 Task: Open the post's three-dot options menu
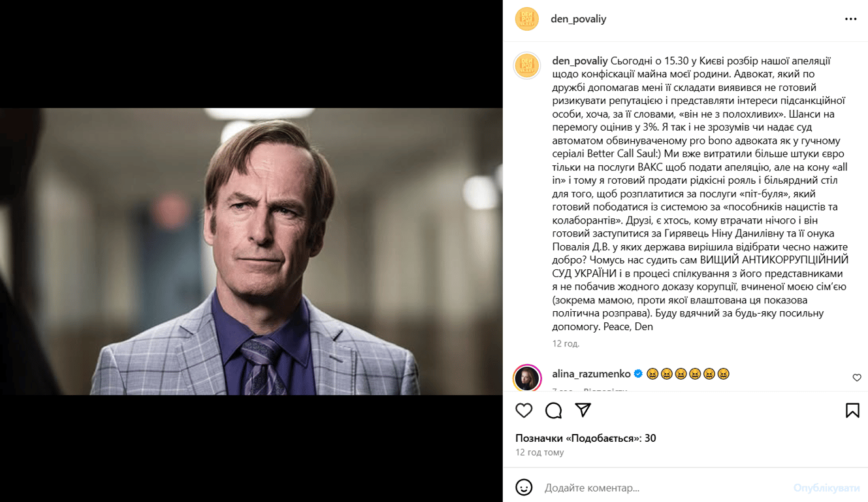(850, 19)
